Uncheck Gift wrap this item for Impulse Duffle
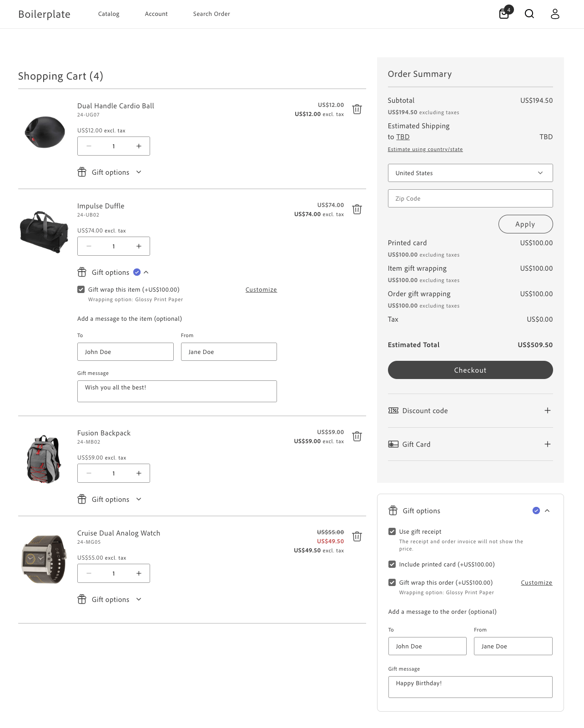 [x=81, y=289]
